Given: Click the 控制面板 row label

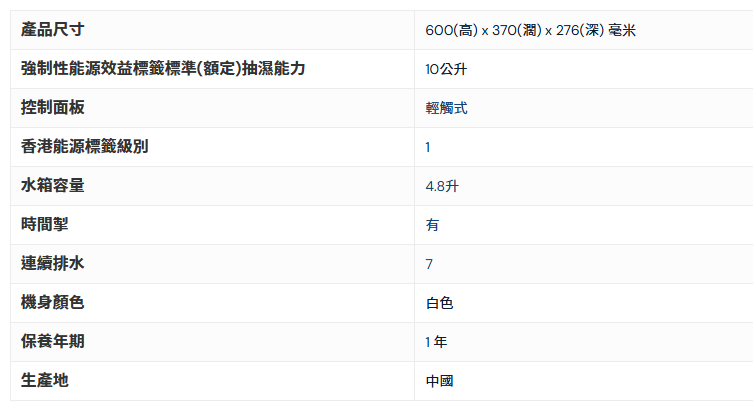Looking at the screenshot, I should (x=53, y=108).
